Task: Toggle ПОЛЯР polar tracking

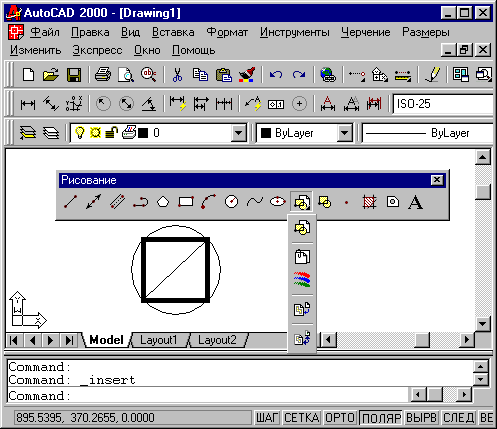Action: [381, 418]
